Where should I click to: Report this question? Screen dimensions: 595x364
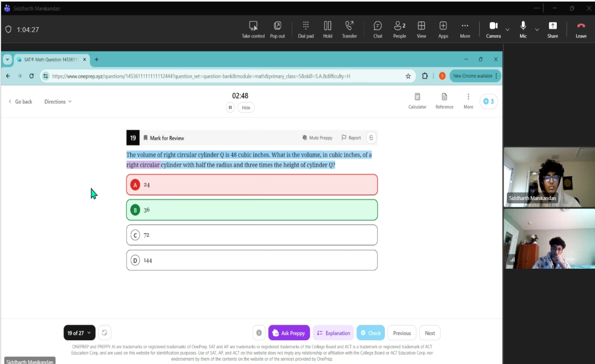(x=351, y=138)
